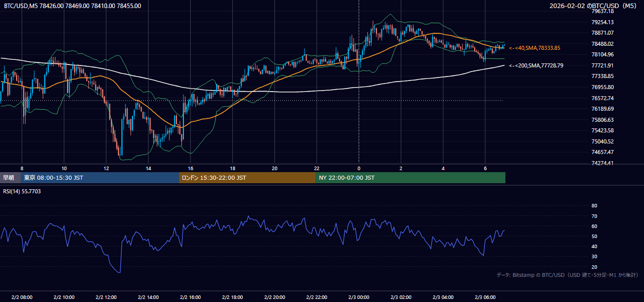644x302 pixels.
Task: Click RSI scale value 30
Action: pos(594,257)
